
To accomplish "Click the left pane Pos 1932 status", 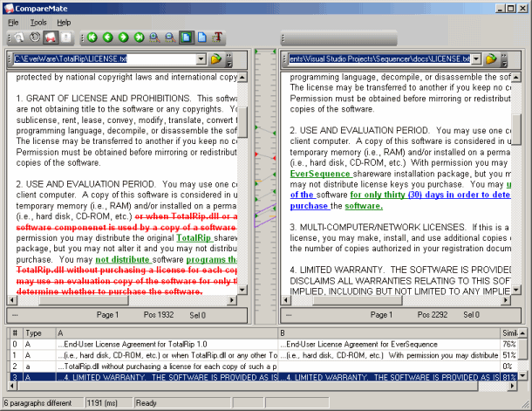I will pyautogui.click(x=159, y=315).
